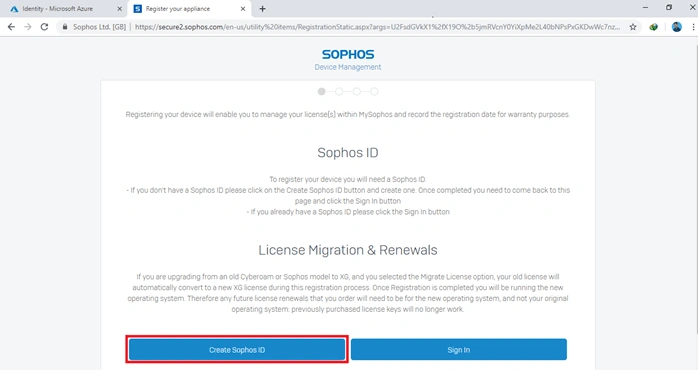Click the fourth progress step circle
This screenshot has height=370, width=698.
(374, 91)
